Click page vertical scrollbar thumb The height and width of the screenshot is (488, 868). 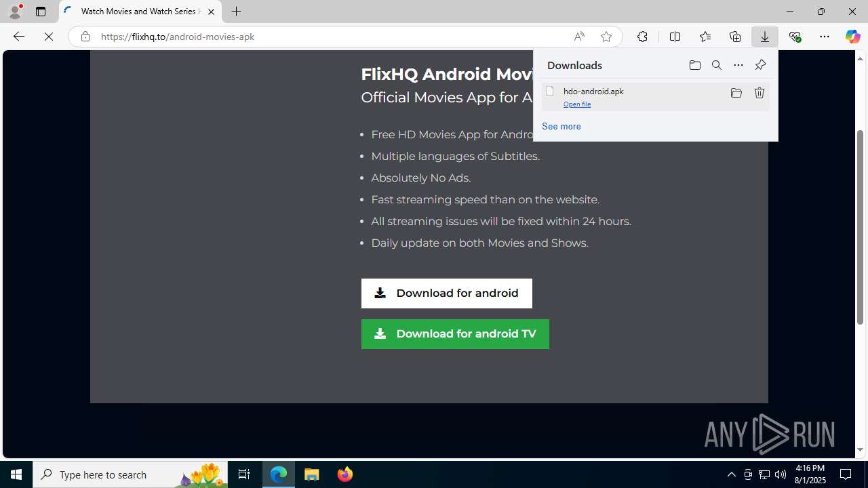[860, 227]
